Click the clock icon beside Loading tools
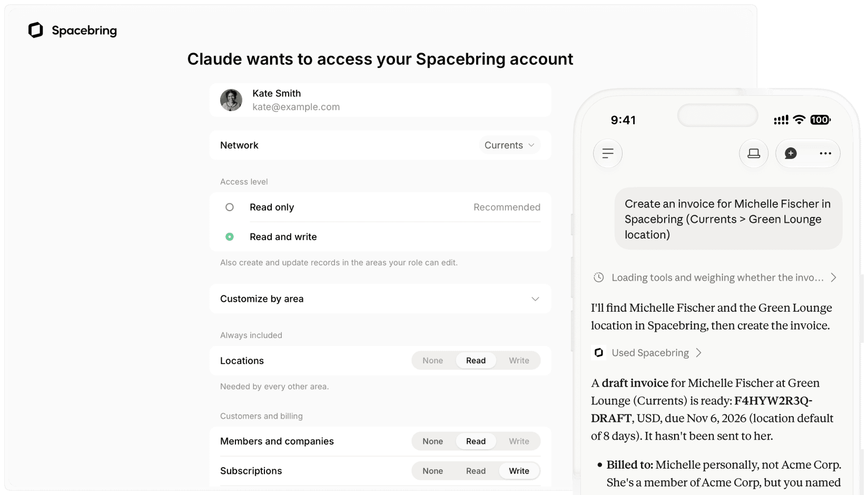The width and height of the screenshot is (868, 495). tap(599, 278)
